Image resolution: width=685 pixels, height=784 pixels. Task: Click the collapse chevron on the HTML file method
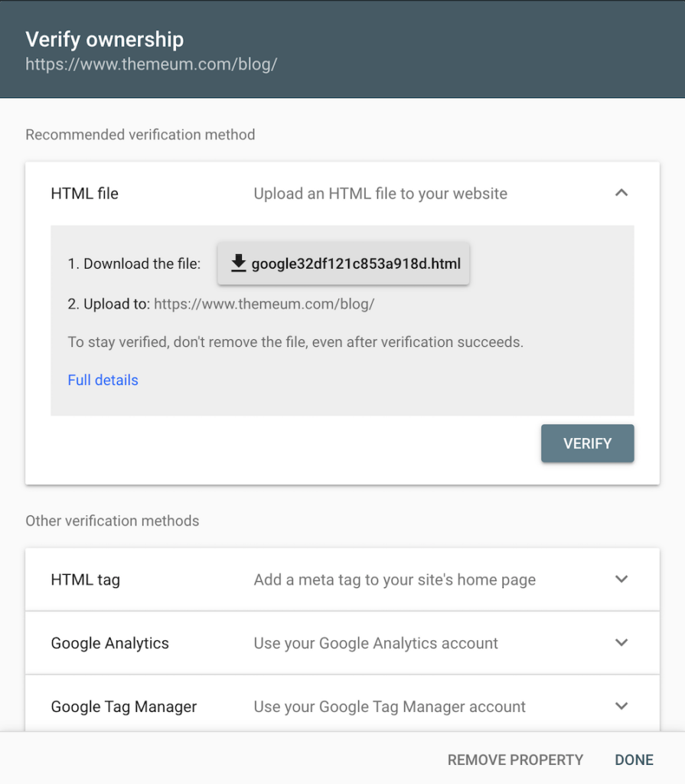621,193
